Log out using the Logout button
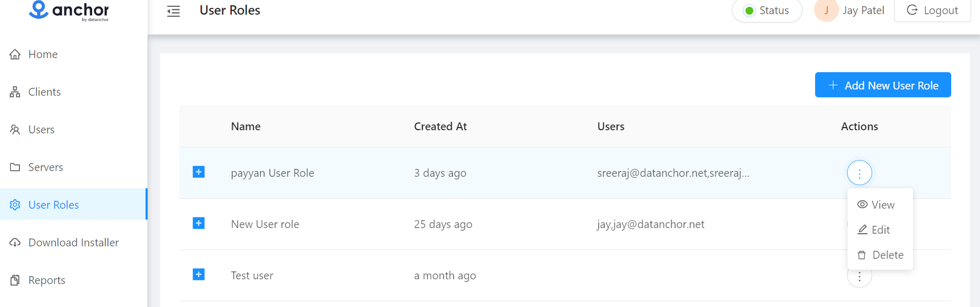 [932, 10]
